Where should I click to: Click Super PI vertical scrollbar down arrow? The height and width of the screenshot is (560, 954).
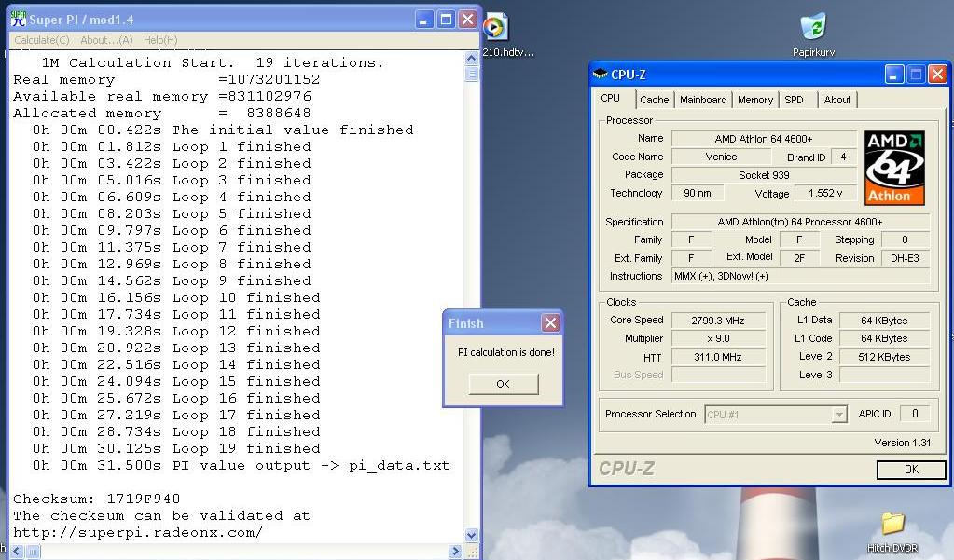coord(472,535)
